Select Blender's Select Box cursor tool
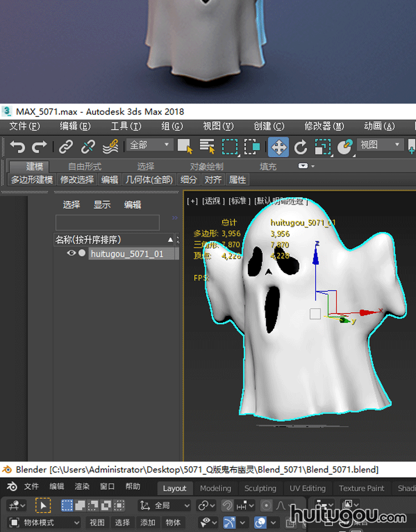Image resolution: width=416 pixels, height=532 pixels. pyautogui.click(x=43, y=505)
